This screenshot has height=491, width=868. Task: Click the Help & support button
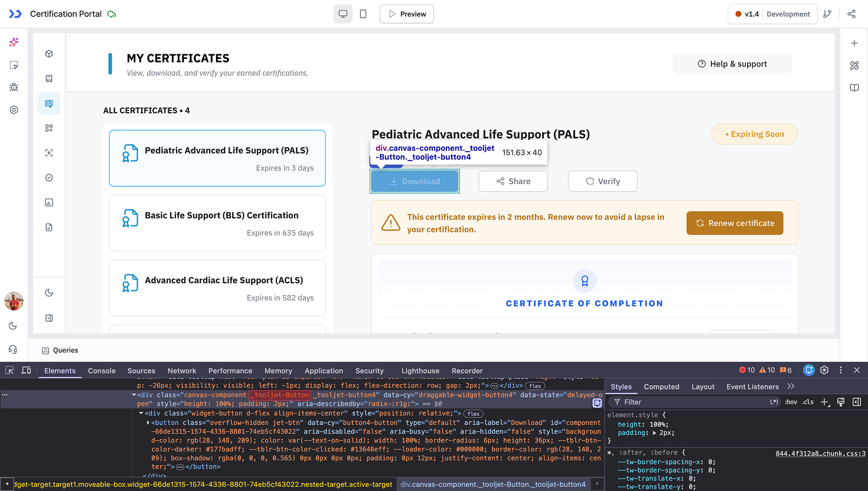[x=732, y=64]
